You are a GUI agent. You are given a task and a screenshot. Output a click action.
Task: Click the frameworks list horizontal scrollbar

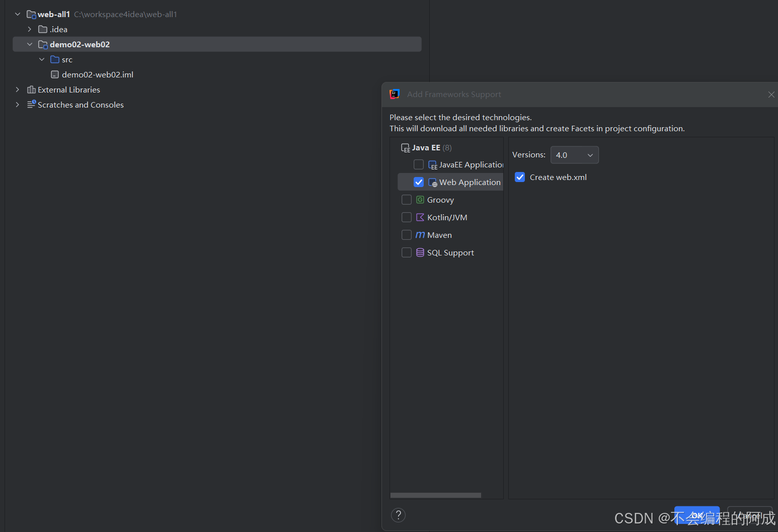pos(436,495)
